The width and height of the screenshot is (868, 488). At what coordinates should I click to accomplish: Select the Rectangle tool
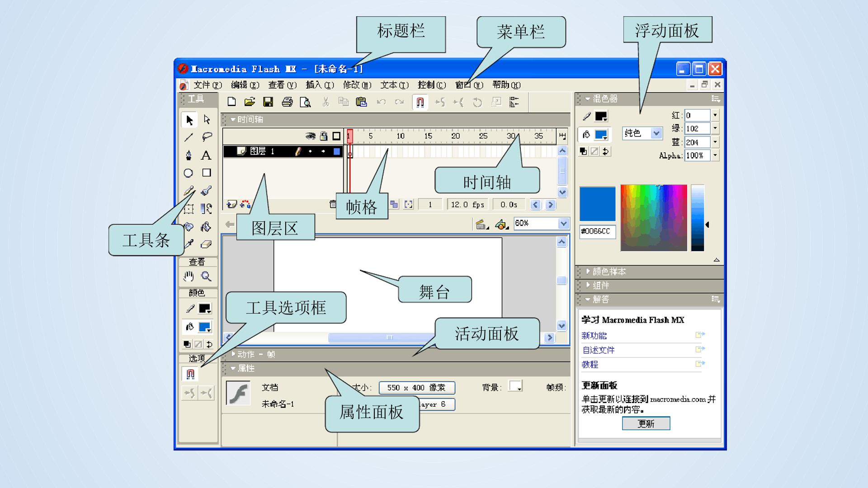[x=207, y=173]
